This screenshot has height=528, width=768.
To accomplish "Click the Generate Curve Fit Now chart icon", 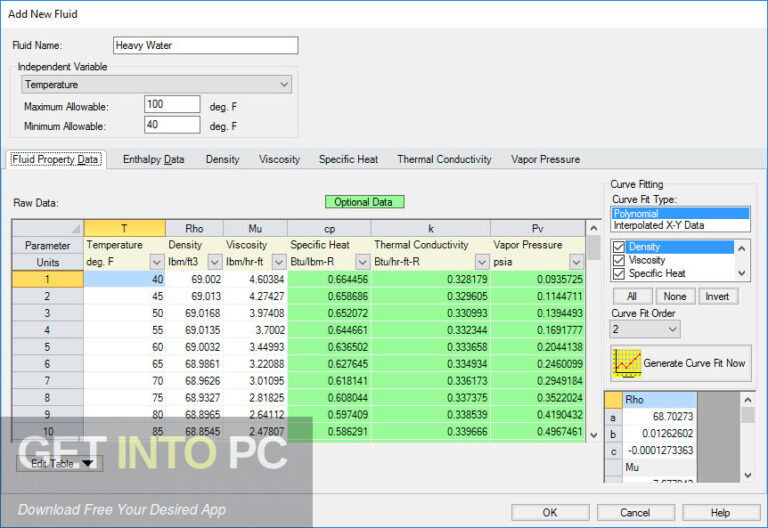I will coord(626,363).
